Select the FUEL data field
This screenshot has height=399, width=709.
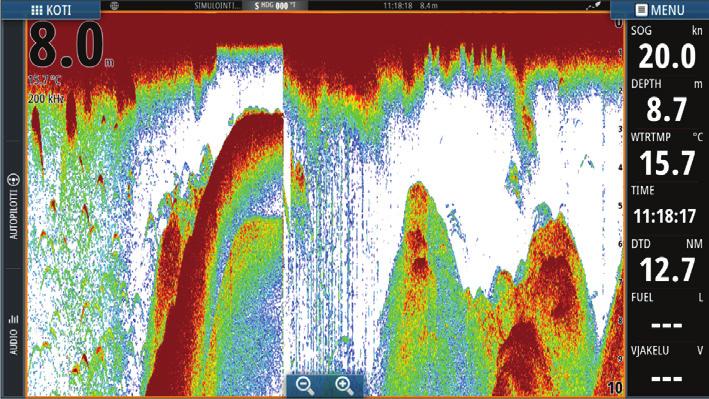pyautogui.click(x=666, y=315)
